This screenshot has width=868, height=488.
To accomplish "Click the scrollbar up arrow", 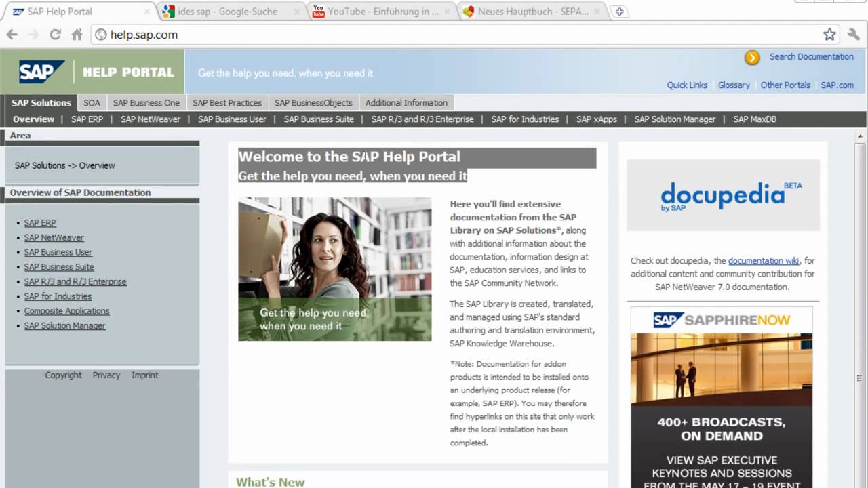I will [860, 136].
